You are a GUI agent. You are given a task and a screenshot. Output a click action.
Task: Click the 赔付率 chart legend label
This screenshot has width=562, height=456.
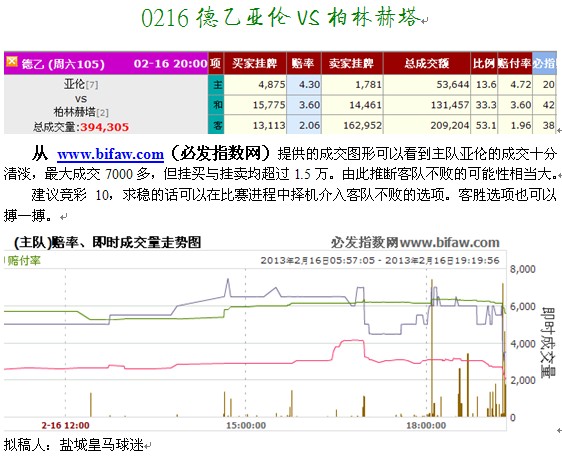click(24, 261)
